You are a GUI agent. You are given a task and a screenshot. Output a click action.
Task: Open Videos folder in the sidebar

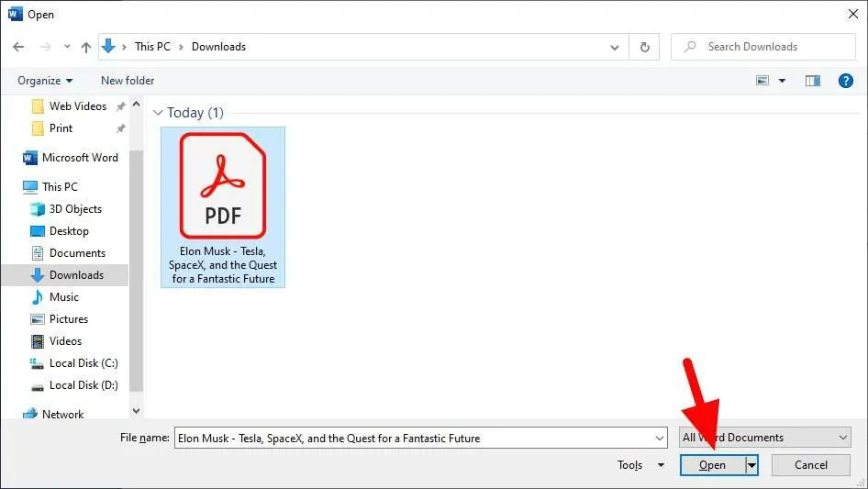click(56, 341)
